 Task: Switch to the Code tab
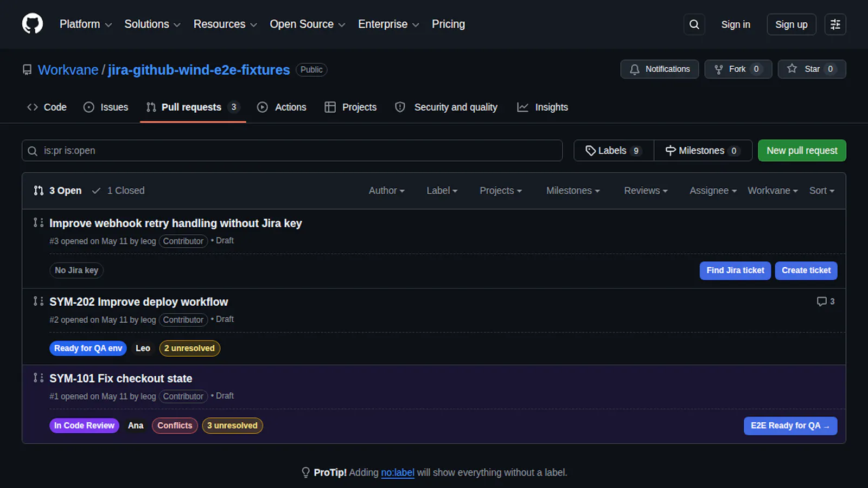pyautogui.click(x=47, y=107)
